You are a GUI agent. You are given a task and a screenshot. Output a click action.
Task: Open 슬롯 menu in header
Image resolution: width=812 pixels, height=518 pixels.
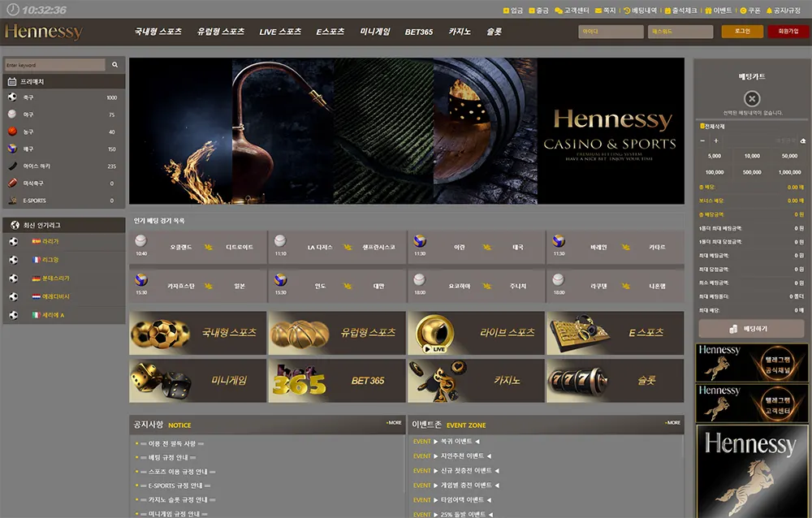pyautogui.click(x=494, y=32)
